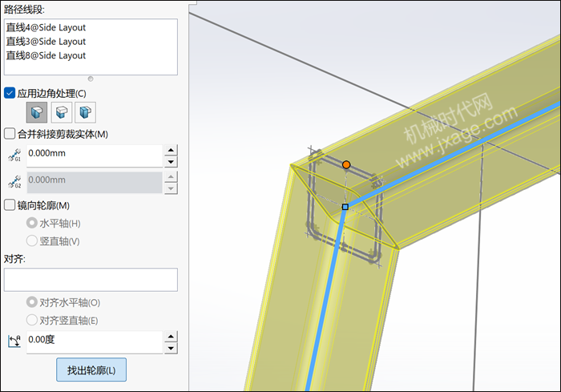
Task: Enable 合并斜接剪裁实体(M) checkbox
Action: [x=10, y=134]
